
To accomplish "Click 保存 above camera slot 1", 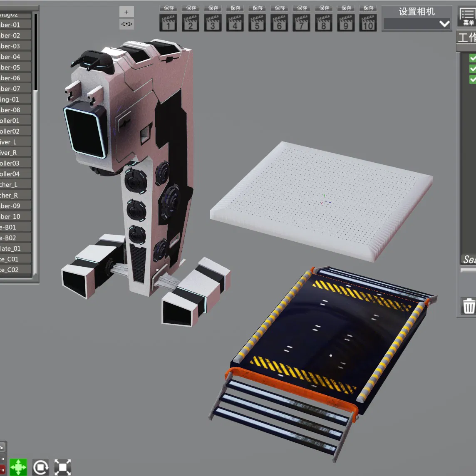I will click(x=169, y=8).
